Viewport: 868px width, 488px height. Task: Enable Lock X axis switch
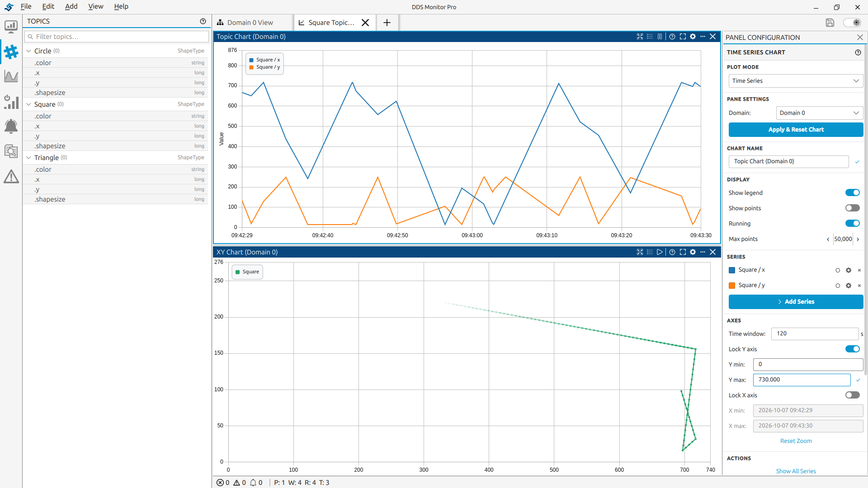[853, 395]
